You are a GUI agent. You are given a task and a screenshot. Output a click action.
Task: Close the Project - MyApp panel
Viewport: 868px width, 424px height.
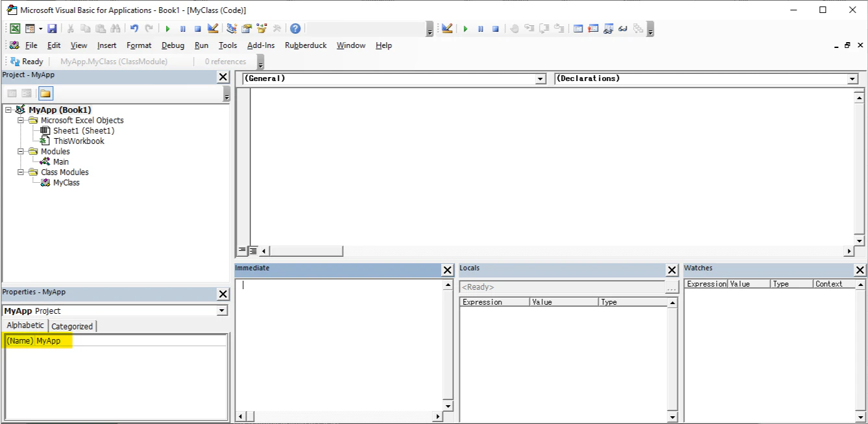pos(223,77)
